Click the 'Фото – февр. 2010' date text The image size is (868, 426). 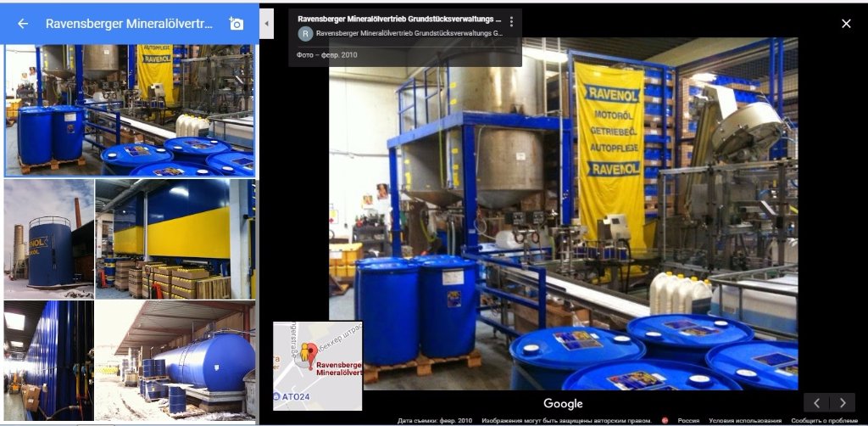[x=326, y=55]
